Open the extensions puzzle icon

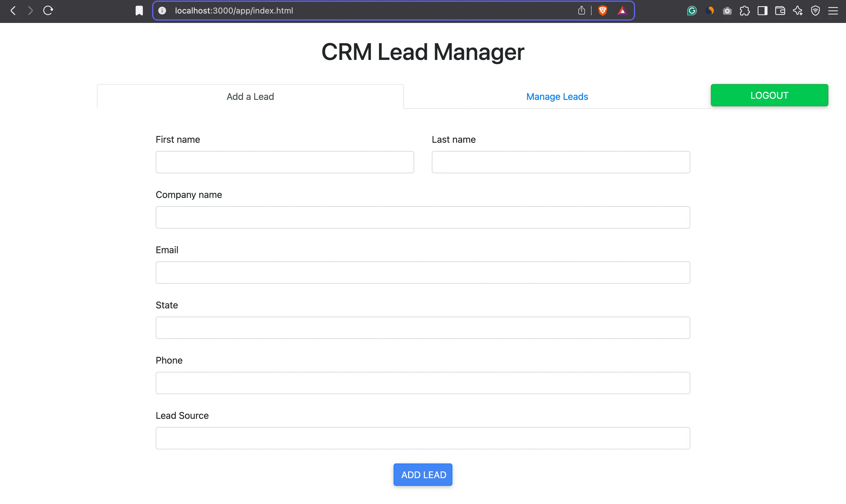coord(744,11)
